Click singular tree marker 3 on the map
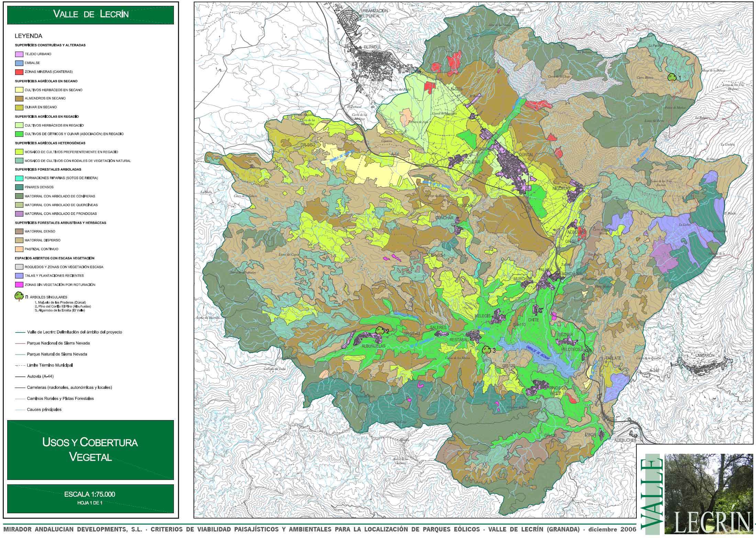Image resolution: width=756 pixels, height=538 pixels. point(486,350)
